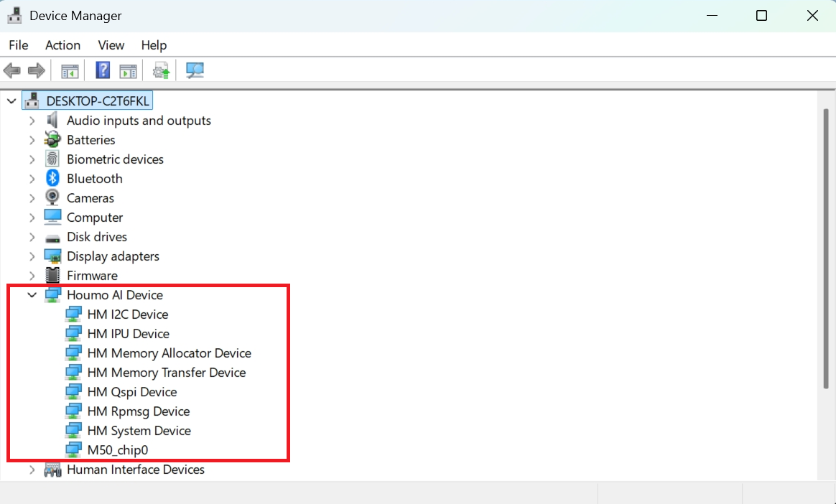Expand the Disk drives category
Screen dimensions: 836x504
(32, 237)
